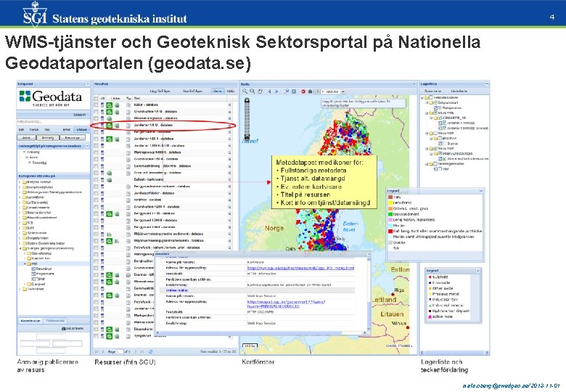
Task: Tick checkbox for Grundvatten 1:1 M - databas row
Action: 96,112
